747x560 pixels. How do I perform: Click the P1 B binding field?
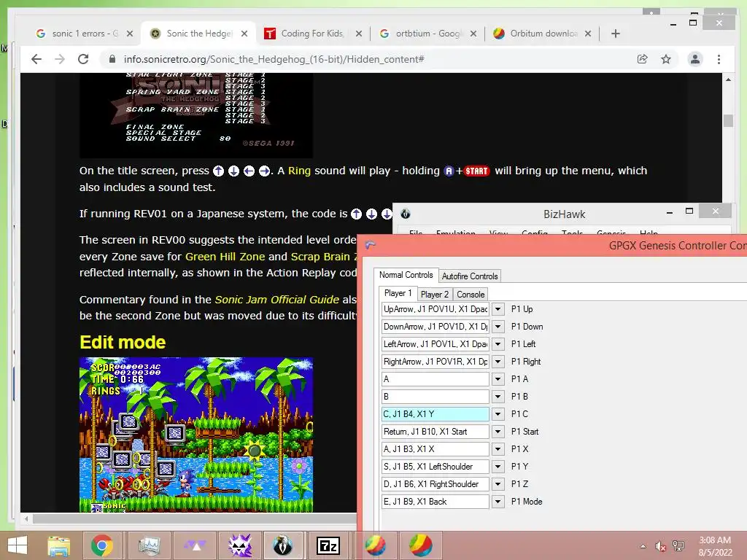436,397
